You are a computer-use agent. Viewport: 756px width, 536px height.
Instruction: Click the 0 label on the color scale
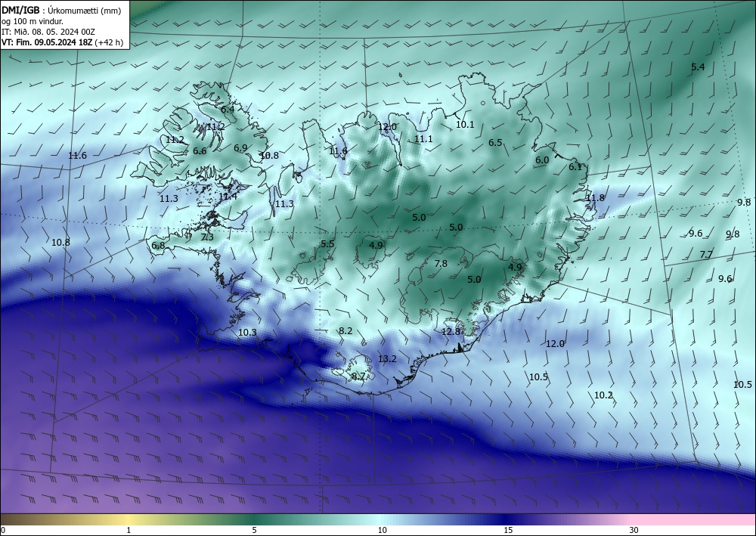[x=3, y=530]
